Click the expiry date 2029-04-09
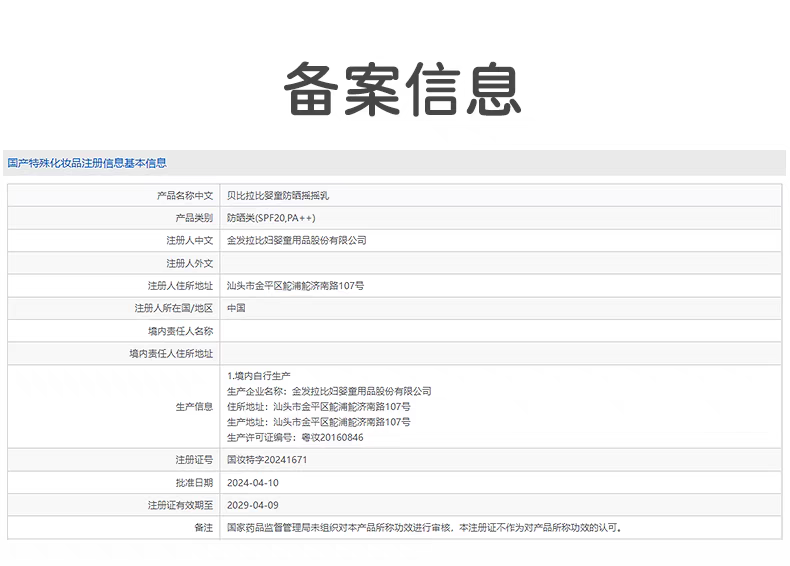Viewport: 790px width, 566px height. pos(253,505)
